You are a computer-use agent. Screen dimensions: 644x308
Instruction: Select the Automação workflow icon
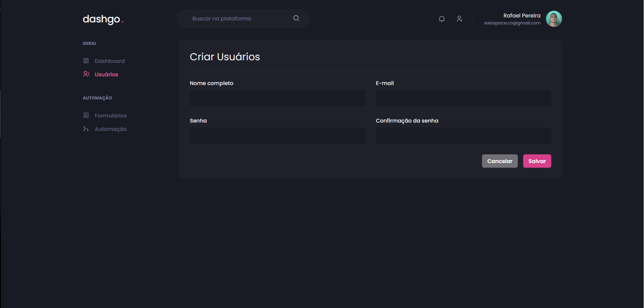(86, 129)
